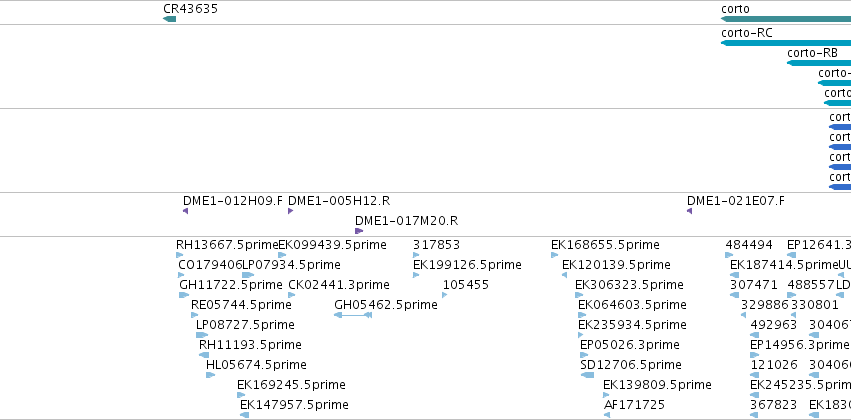Viewport: 851px width, 420px height.
Task: Click the GH11722.5prime EST arrow
Action: coord(184,295)
